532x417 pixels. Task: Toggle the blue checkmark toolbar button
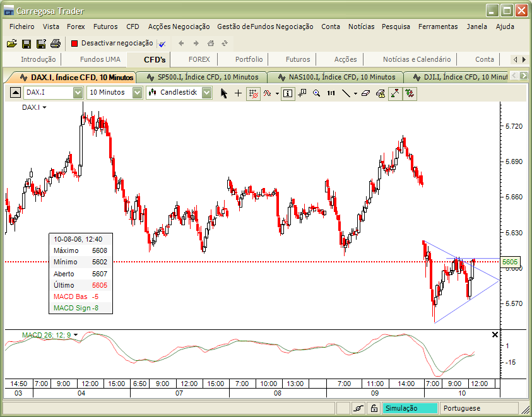tap(162, 44)
